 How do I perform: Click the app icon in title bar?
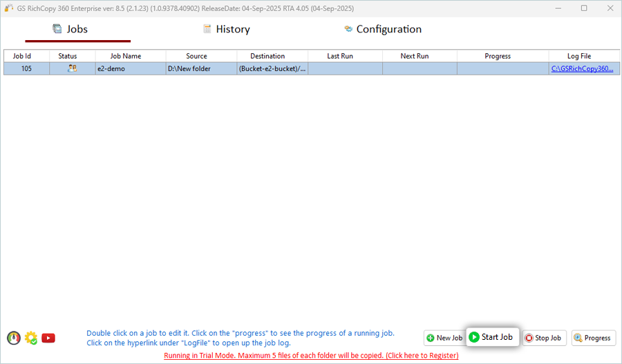tap(9, 8)
